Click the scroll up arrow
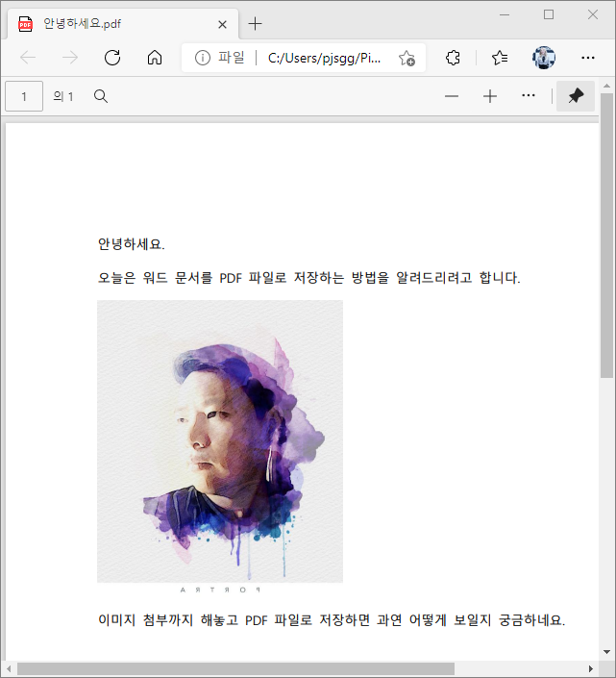 (606, 86)
